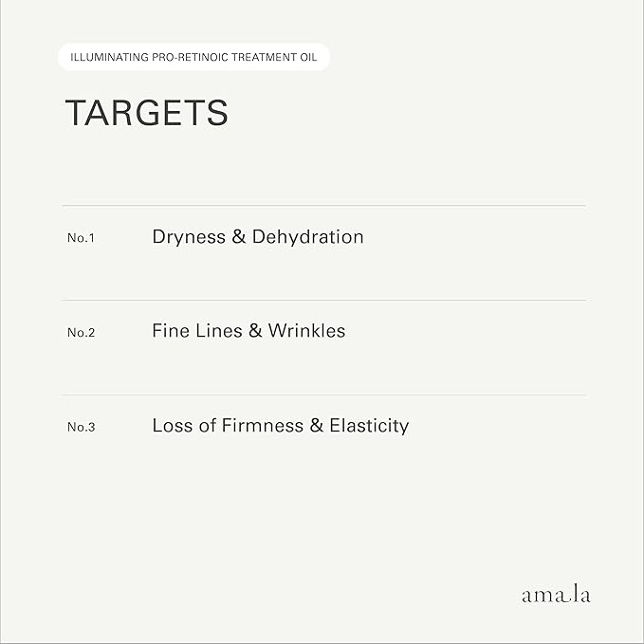Click the ampersand between Fine Lines and Wrinkles
Viewport: 644px width, 644px height.
(253, 331)
